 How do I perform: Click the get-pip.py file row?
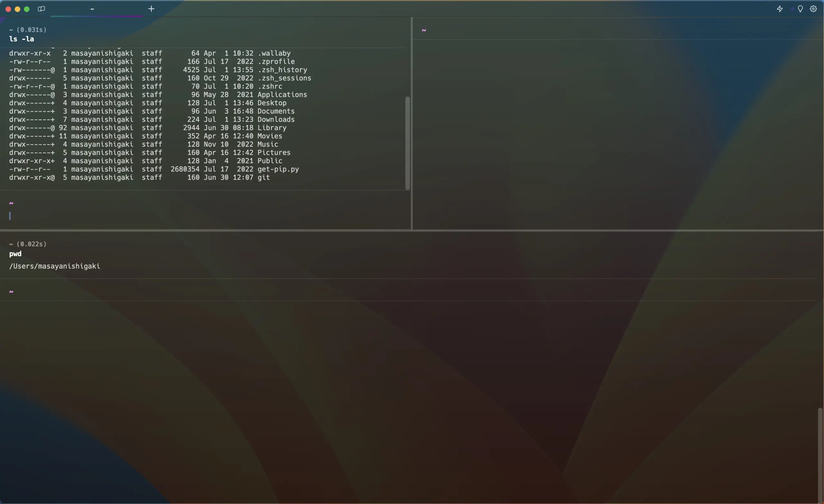click(154, 169)
